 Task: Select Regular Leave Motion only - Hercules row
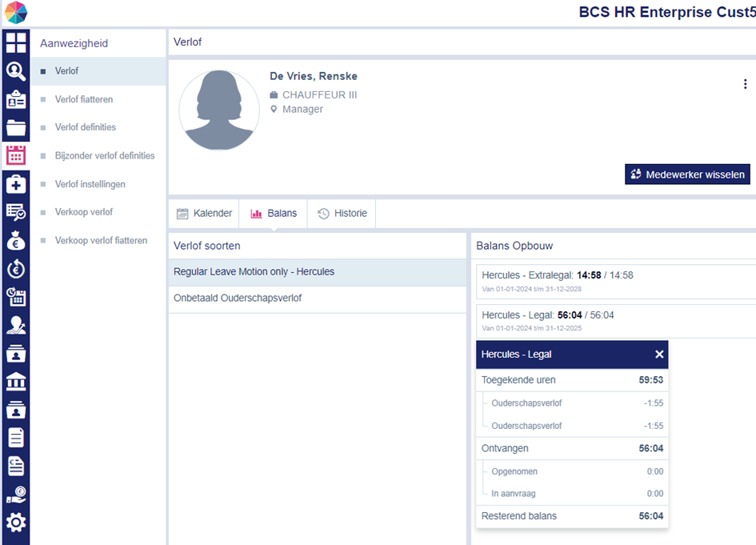[x=318, y=272]
